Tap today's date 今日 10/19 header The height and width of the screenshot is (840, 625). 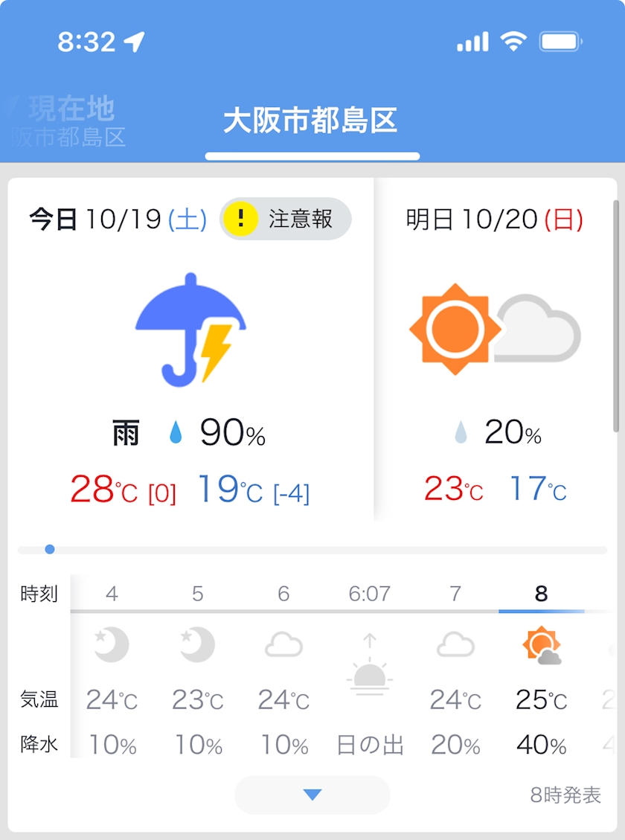coord(118,219)
